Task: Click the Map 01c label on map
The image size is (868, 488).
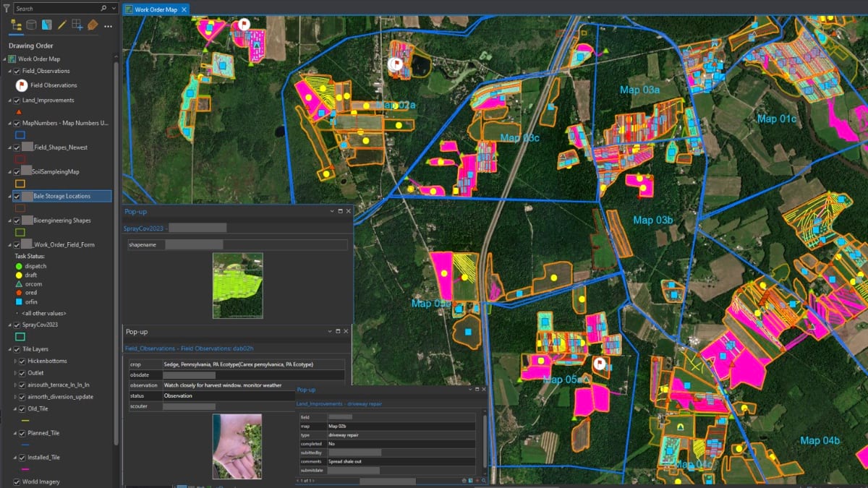Action: 777,119
